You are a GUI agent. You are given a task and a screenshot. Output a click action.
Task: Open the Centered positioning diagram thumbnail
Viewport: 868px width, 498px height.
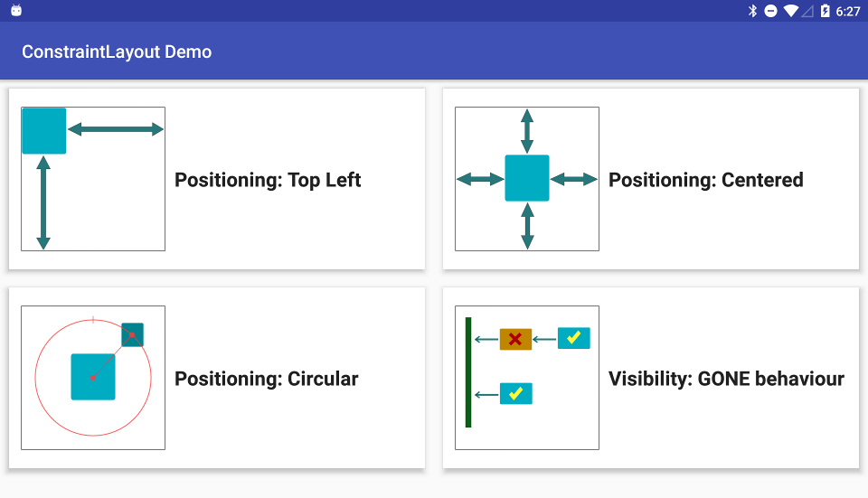(x=527, y=179)
